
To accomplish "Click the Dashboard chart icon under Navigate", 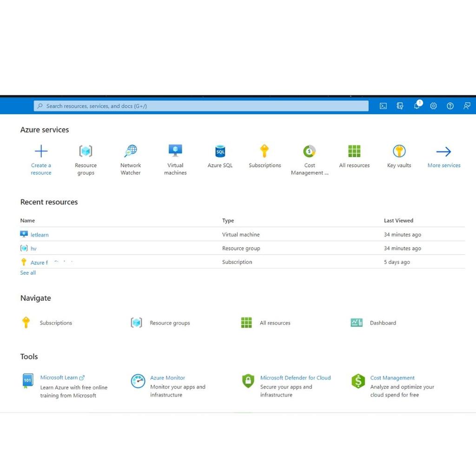I will 357,323.
